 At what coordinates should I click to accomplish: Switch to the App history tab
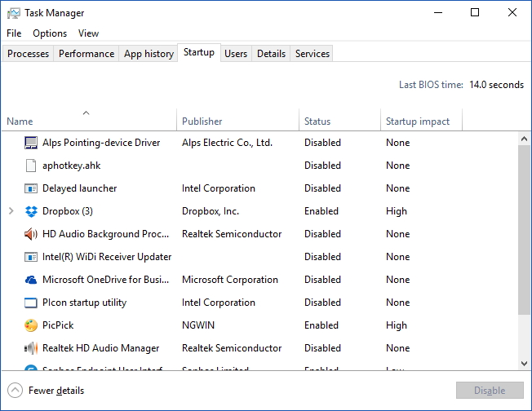[x=149, y=54]
